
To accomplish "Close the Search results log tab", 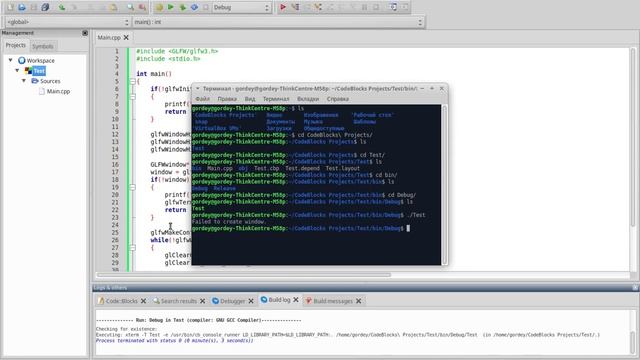I will [x=202, y=301].
